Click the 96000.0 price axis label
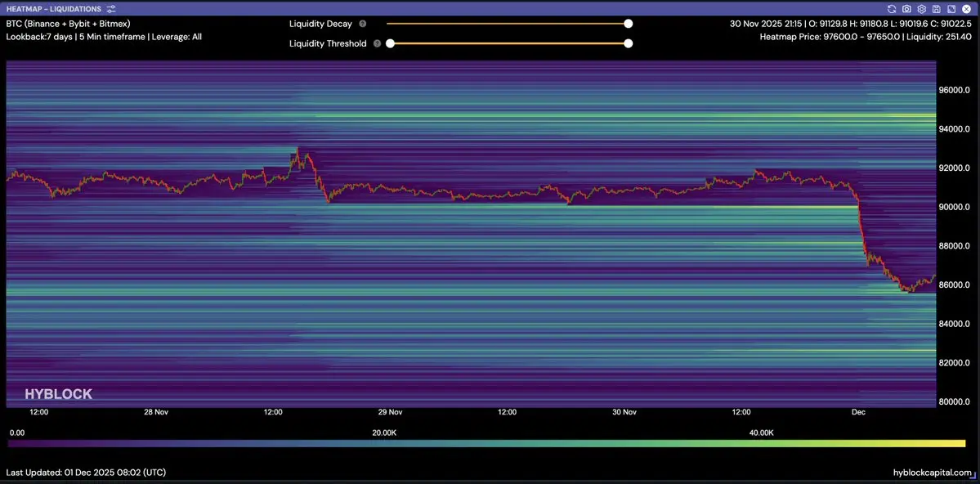The image size is (980, 484). point(954,90)
